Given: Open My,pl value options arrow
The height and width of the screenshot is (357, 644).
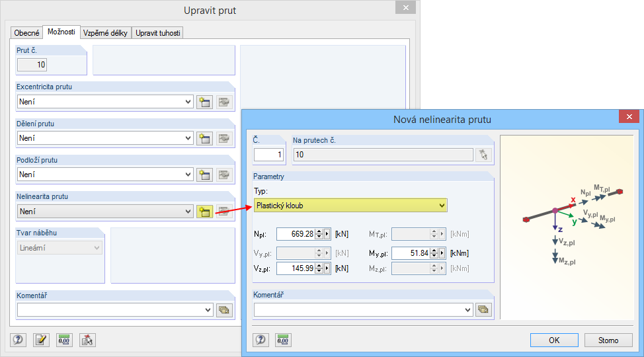Looking at the screenshot, I should pos(442,253).
